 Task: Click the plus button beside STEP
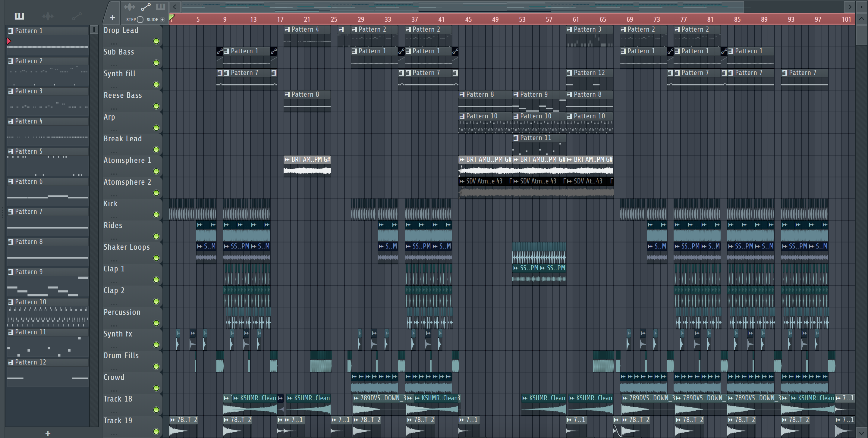112,17
